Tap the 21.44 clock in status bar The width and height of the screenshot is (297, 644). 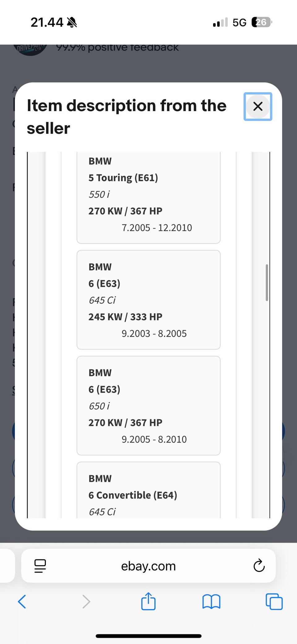[47, 22]
